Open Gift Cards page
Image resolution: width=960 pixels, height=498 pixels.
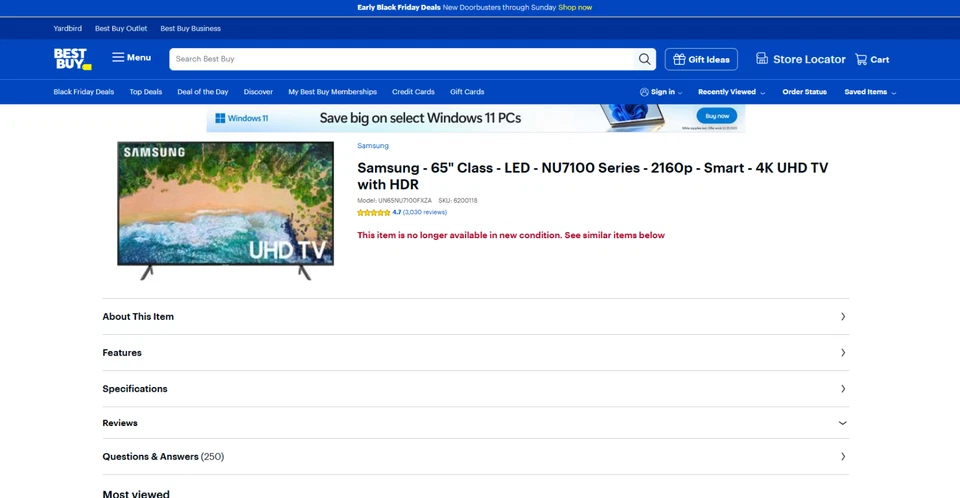coord(467,92)
